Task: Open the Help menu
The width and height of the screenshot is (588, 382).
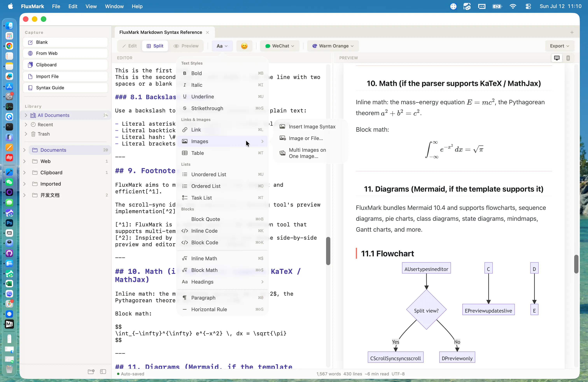Action: pyautogui.click(x=137, y=6)
